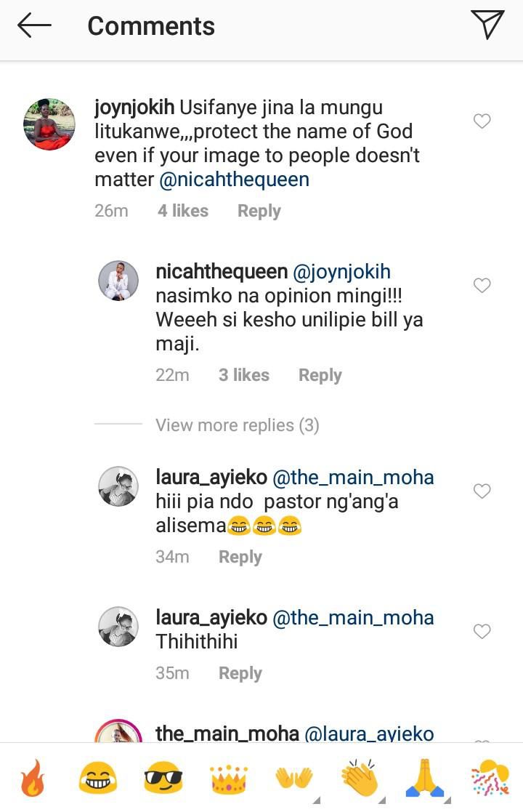Select the laughing emoji reaction
The image size is (523, 812).
point(98,776)
